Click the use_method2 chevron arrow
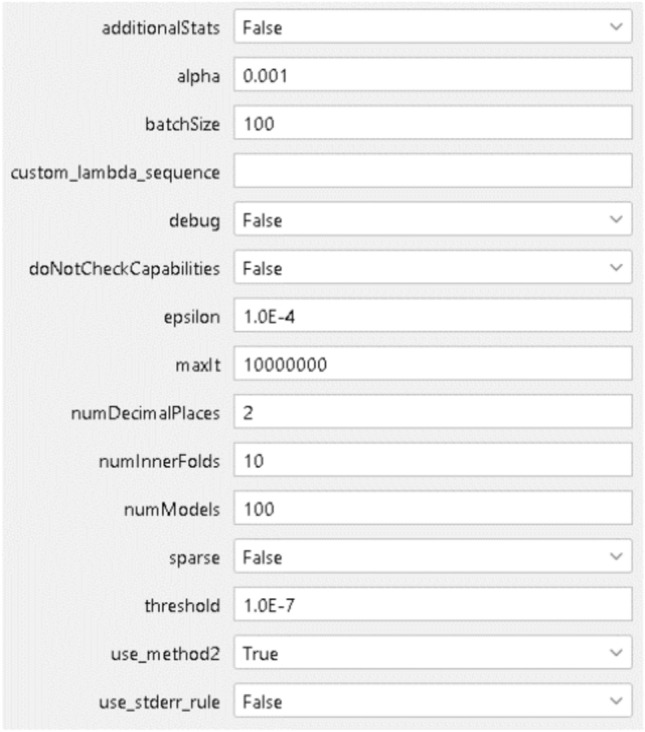Screen dimensions: 645x732 [x=615, y=654]
